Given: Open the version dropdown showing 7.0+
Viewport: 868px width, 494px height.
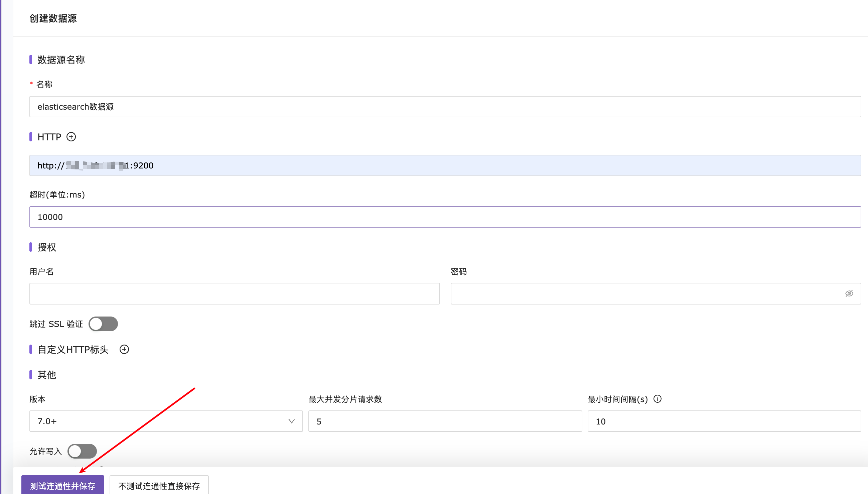Looking at the screenshot, I should pos(159,421).
